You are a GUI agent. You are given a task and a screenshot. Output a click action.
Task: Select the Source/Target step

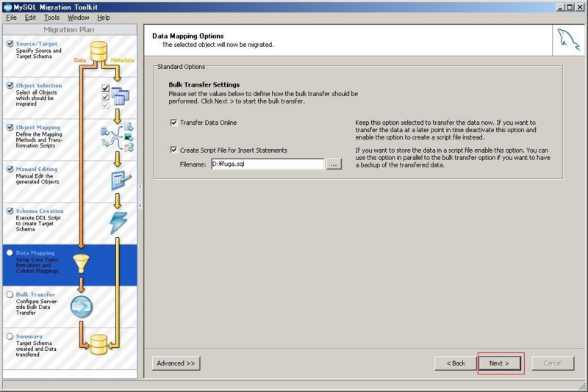click(70, 57)
